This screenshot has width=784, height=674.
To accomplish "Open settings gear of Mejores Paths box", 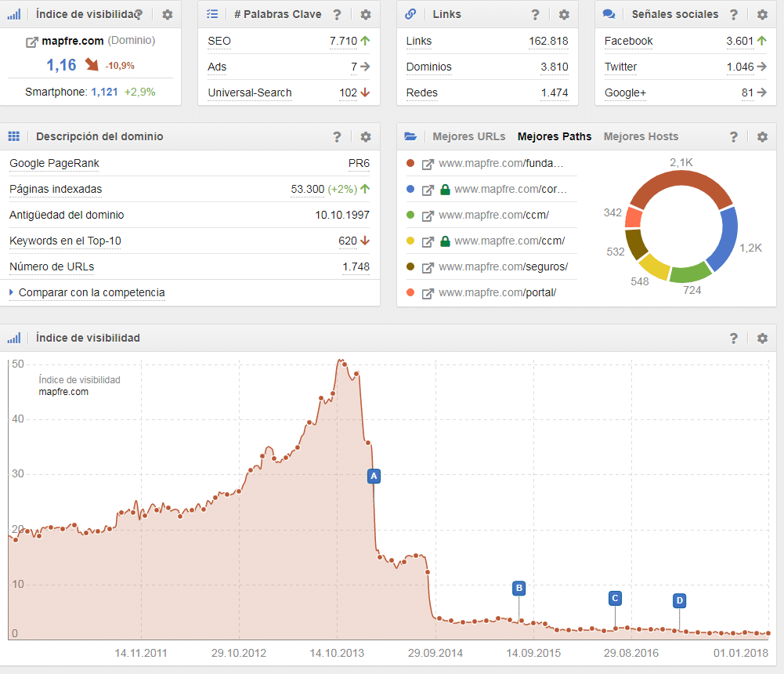I will tap(762, 136).
